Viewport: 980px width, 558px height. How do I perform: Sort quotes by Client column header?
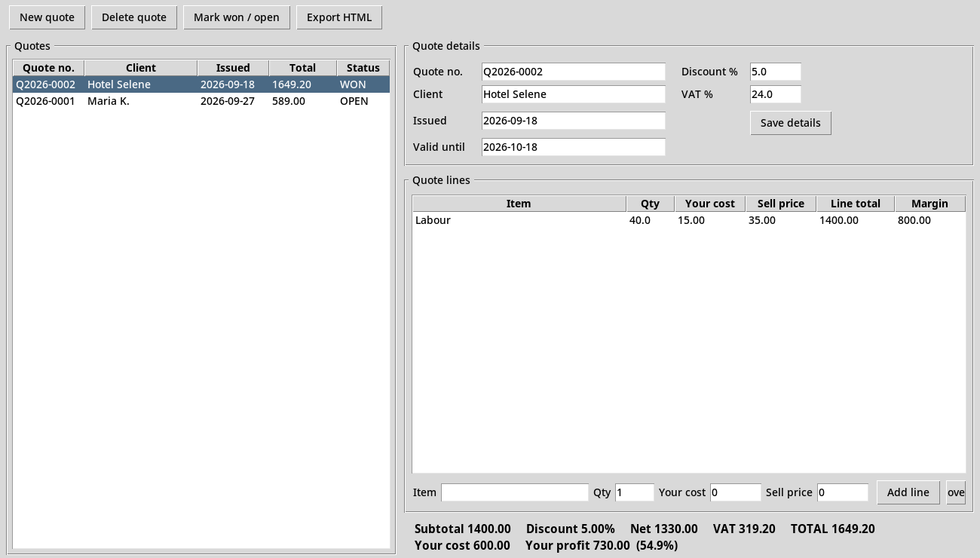[141, 68]
